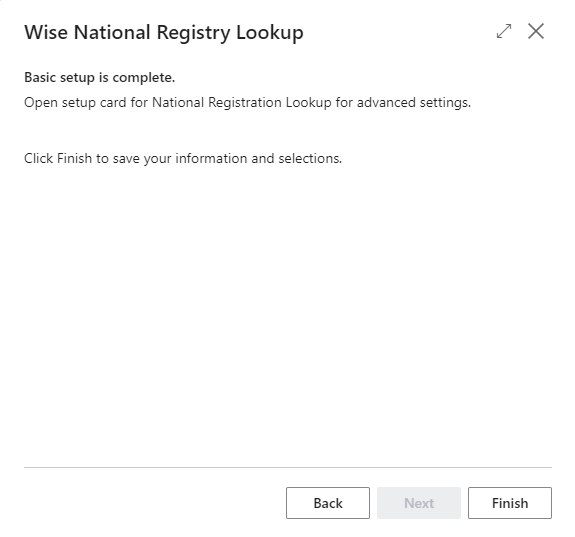Click the diagonal double-arrow icon
575x537 pixels.
[x=504, y=31]
